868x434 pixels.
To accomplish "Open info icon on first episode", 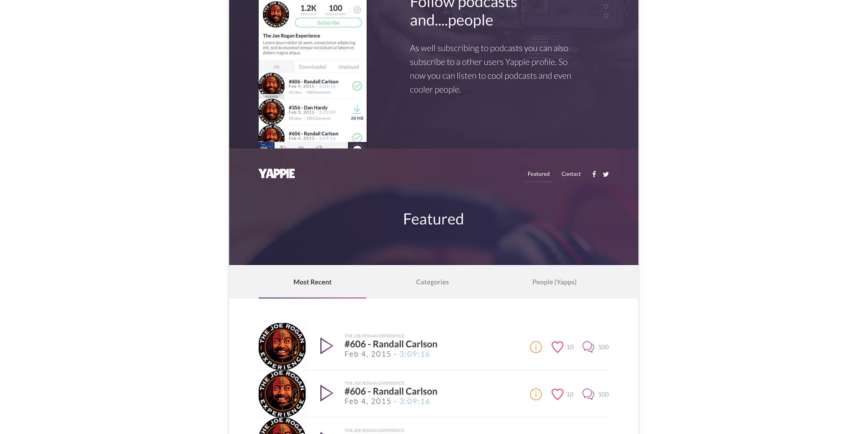I will pos(536,347).
